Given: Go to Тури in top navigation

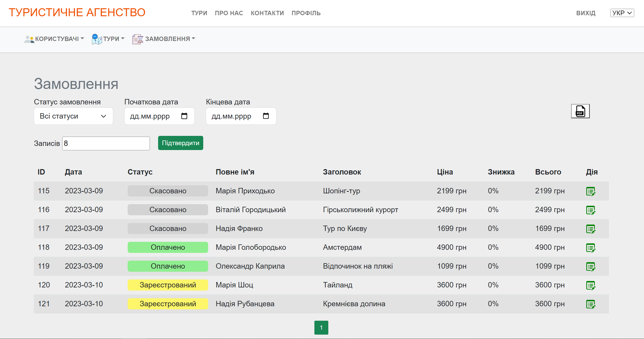Looking at the screenshot, I should pos(199,13).
